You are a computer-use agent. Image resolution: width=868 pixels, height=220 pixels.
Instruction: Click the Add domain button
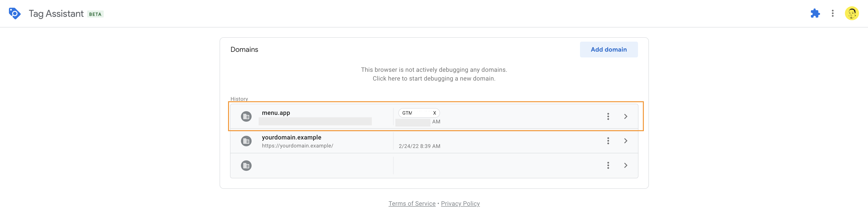click(609, 50)
